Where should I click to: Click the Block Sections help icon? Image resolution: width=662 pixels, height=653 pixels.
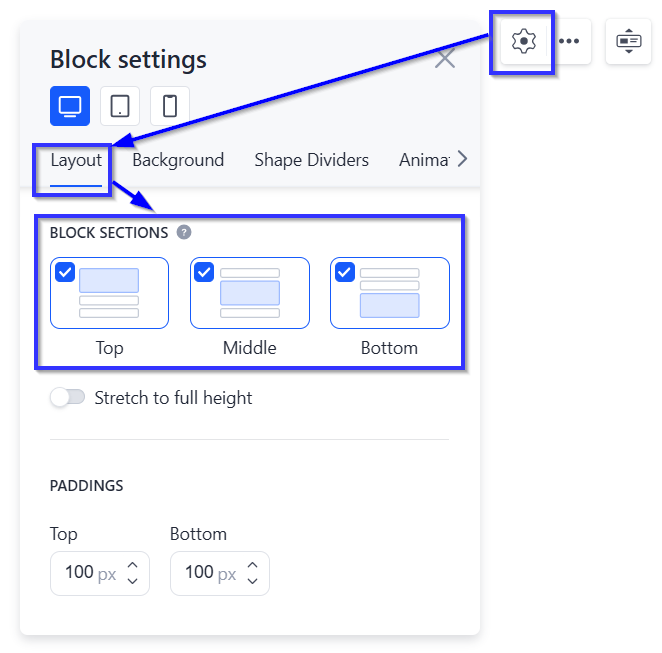(x=184, y=233)
